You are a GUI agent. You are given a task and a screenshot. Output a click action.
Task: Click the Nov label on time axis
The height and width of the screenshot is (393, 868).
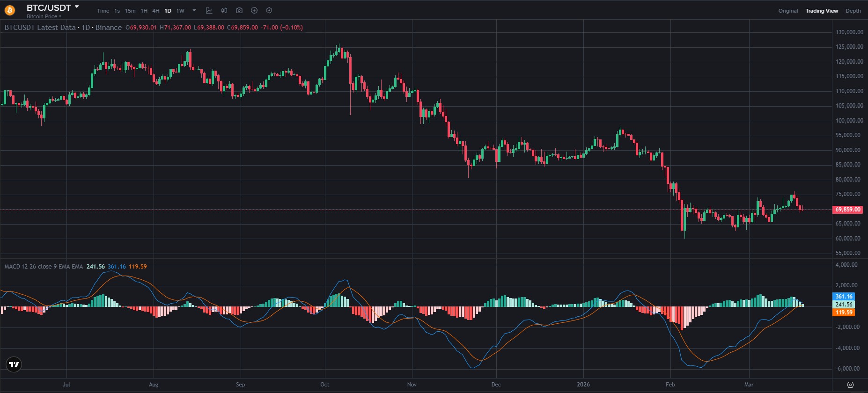coord(412,385)
